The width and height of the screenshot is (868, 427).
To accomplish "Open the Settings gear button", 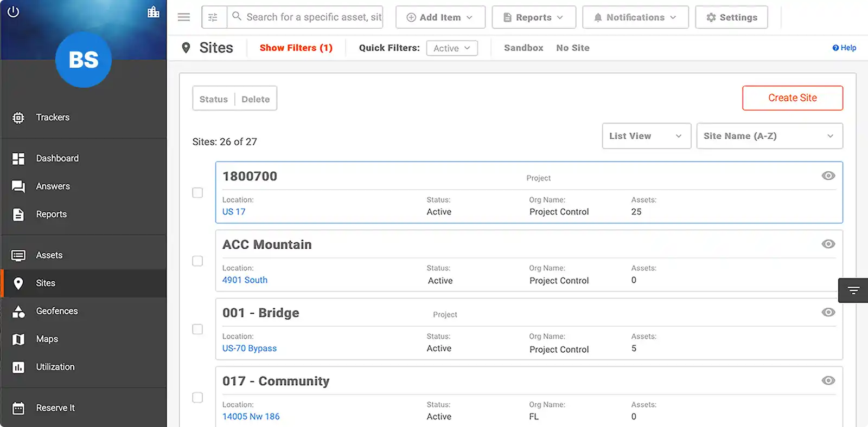I will 731,17.
